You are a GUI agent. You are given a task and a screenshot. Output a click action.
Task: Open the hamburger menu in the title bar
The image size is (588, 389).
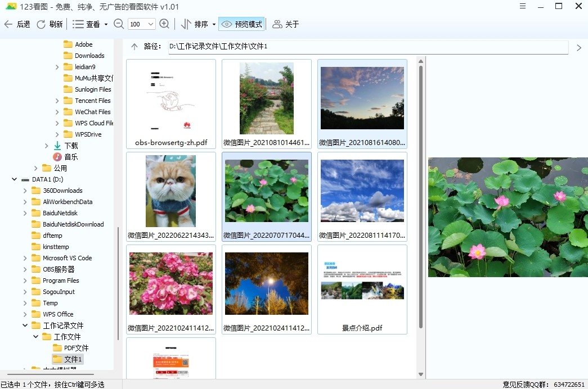pos(523,6)
